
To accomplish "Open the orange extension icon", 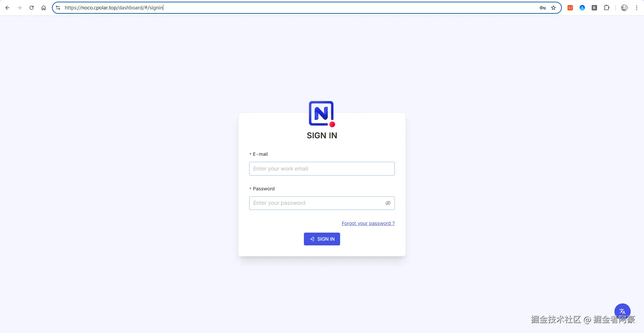I will 570,8.
